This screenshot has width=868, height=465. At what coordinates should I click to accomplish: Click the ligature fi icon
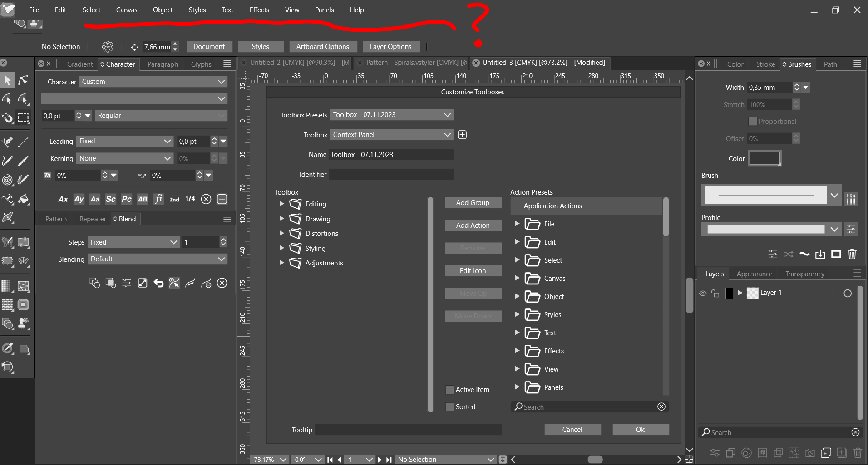coord(158,199)
